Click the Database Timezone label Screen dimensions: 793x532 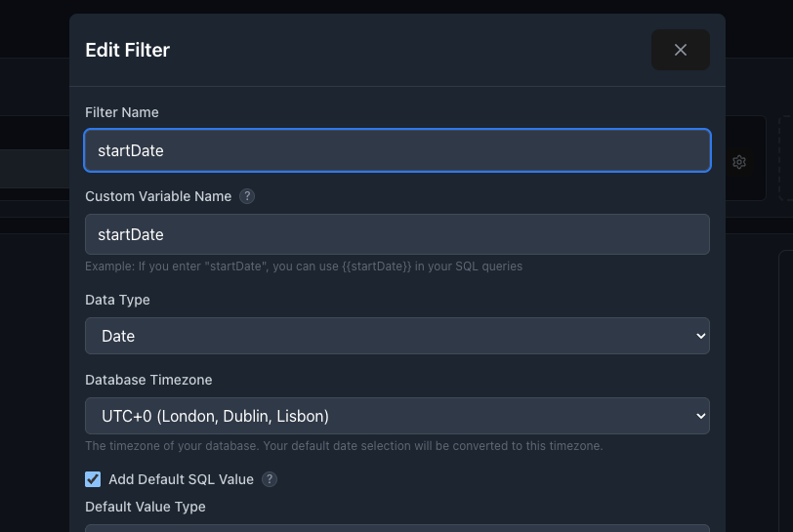coord(148,380)
